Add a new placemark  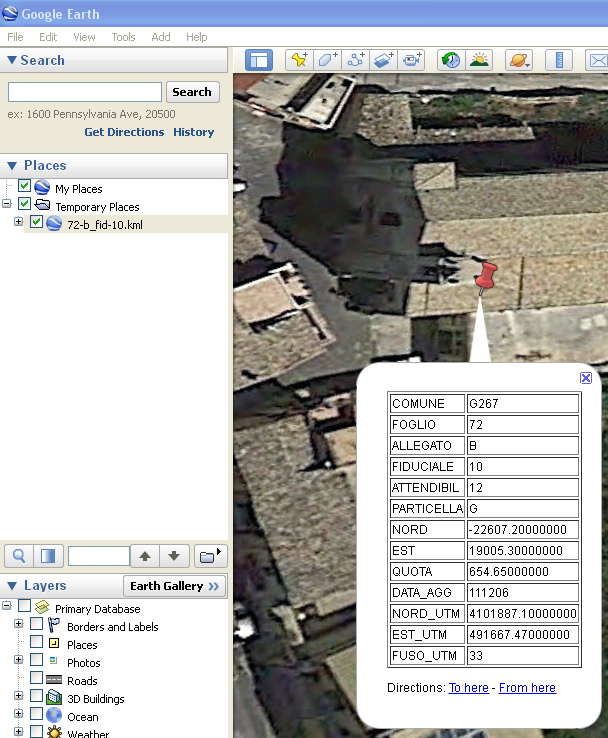pyautogui.click(x=299, y=60)
